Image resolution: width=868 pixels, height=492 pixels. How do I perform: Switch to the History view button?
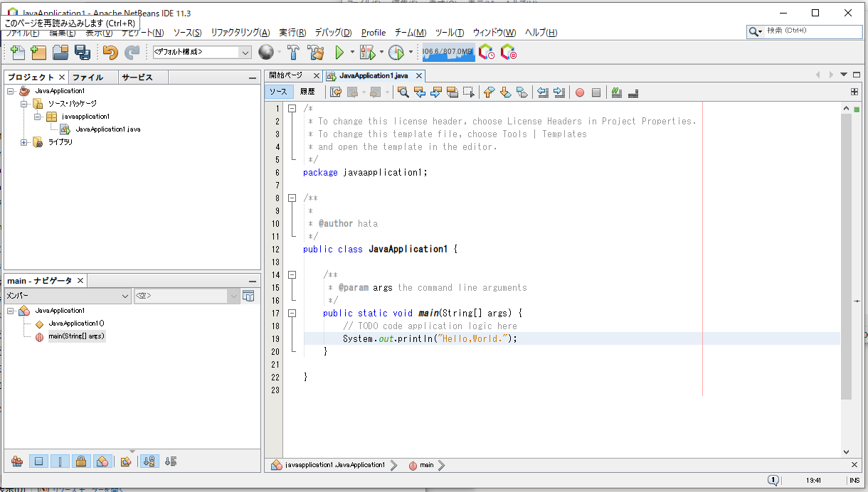(x=307, y=92)
